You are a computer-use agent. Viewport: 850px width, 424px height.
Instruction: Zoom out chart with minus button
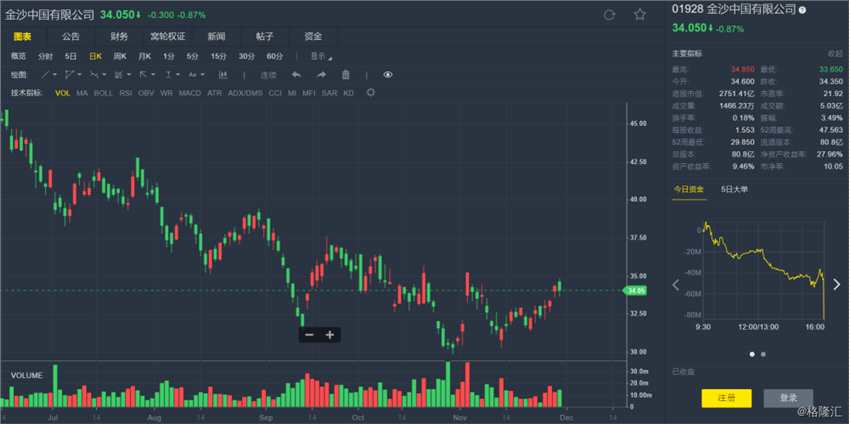(310, 335)
